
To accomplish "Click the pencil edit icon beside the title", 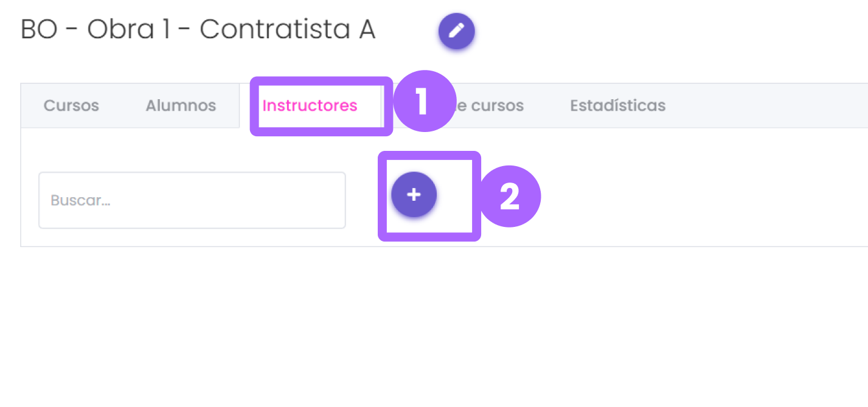I will pyautogui.click(x=456, y=31).
